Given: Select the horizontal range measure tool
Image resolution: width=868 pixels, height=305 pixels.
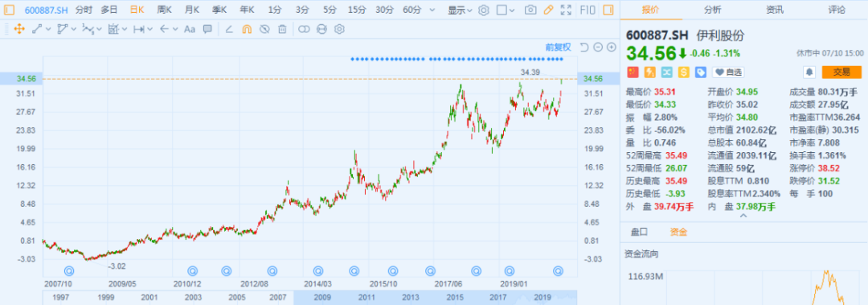Looking at the screenshot, I should (x=139, y=29).
